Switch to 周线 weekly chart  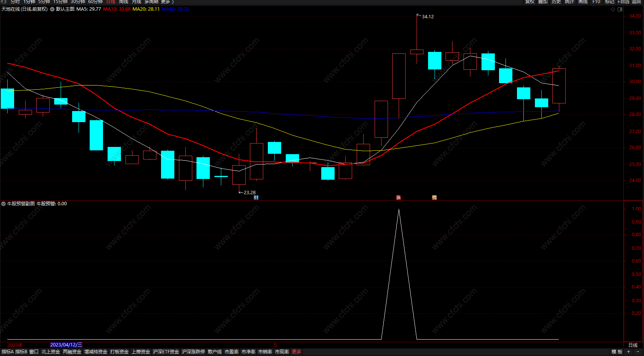pyautogui.click(x=124, y=2)
